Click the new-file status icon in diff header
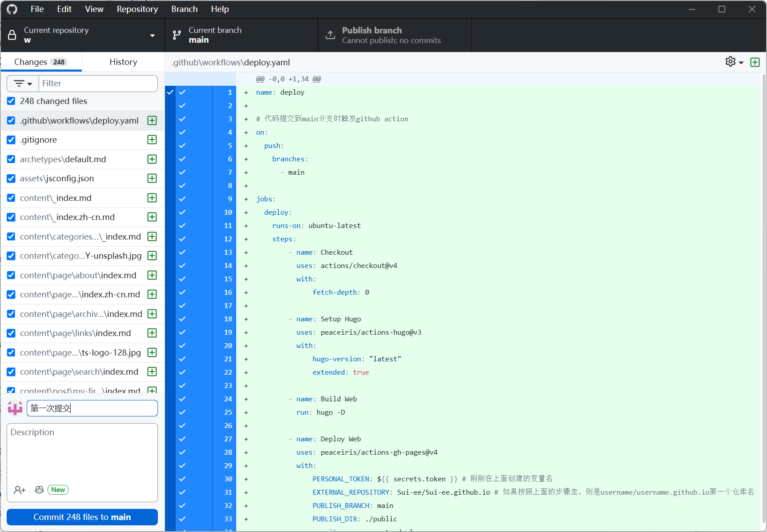This screenshot has width=767, height=532. pyautogui.click(x=755, y=62)
